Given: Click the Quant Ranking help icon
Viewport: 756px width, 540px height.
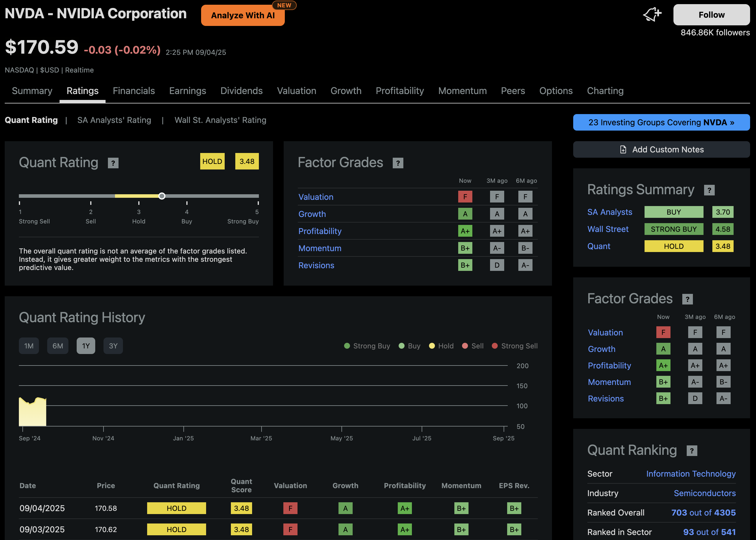Looking at the screenshot, I should point(692,451).
